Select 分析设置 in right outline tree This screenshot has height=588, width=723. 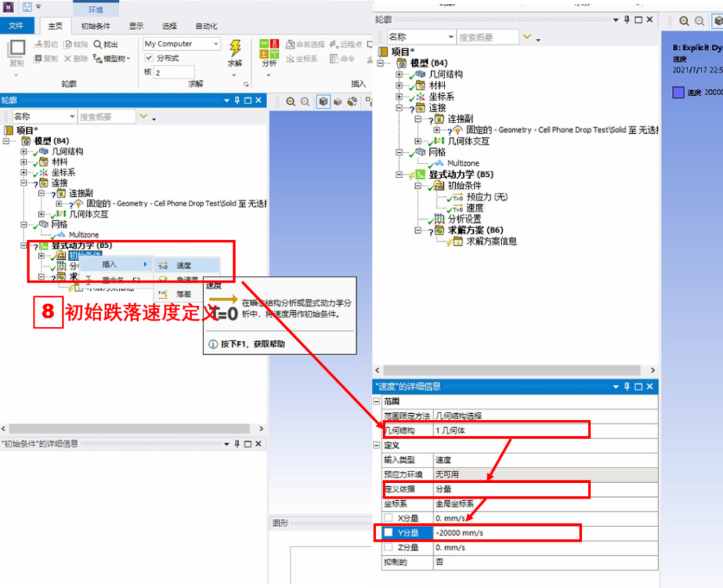coord(465,219)
